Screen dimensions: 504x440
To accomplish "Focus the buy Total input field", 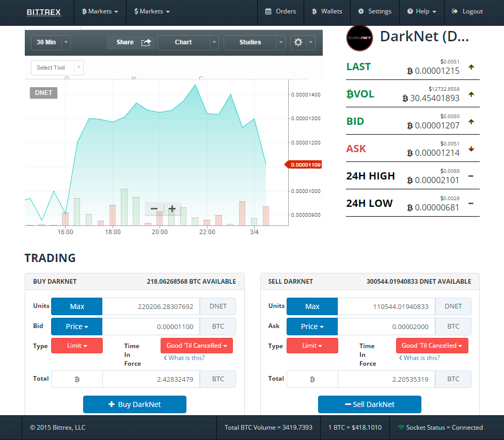I will pos(151,379).
